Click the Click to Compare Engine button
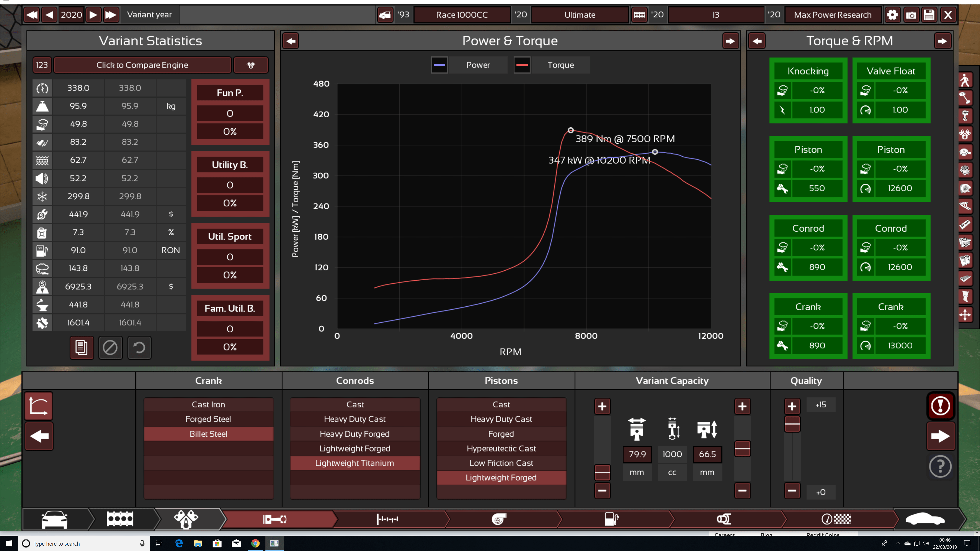 (142, 65)
